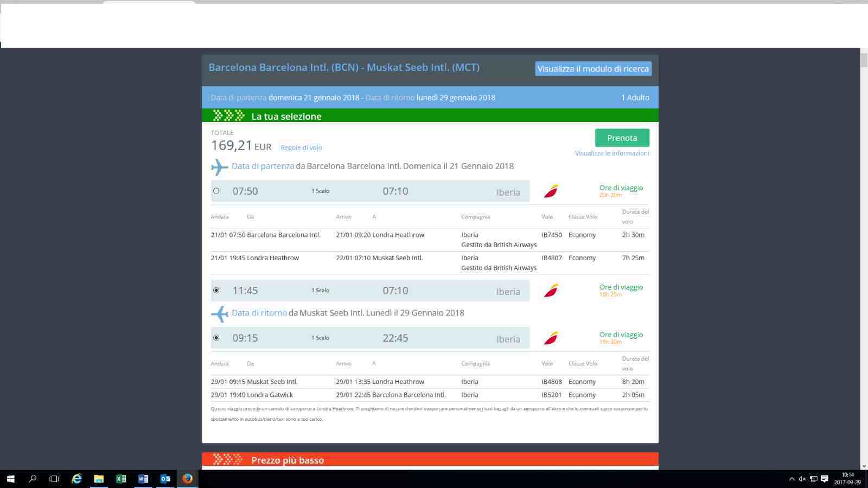Open Task View in the taskbar

pyautogui.click(x=54, y=479)
